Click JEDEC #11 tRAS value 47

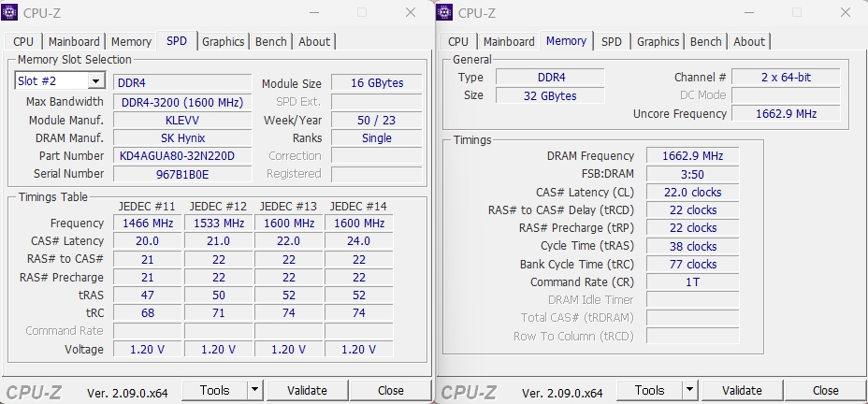[x=148, y=295]
